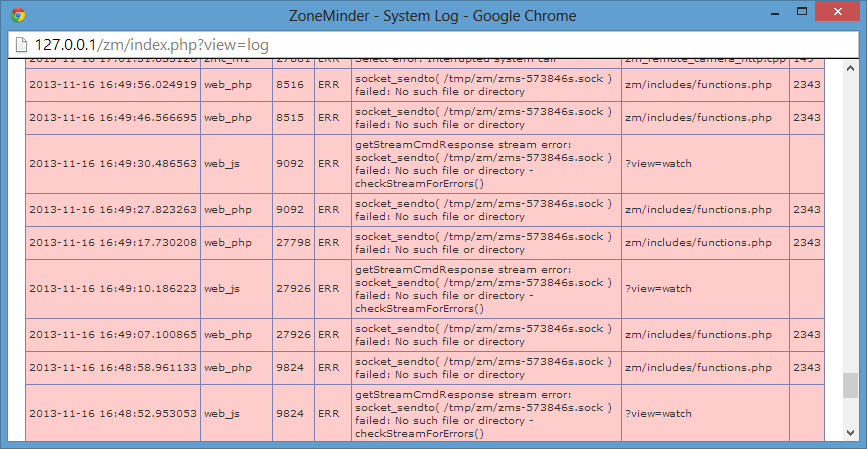The width and height of the screenshot is (867, 449).
Task: Click the socket_sendto message in the 16:49:07 row
Action: pyautogui.click(x=483, y=335)
